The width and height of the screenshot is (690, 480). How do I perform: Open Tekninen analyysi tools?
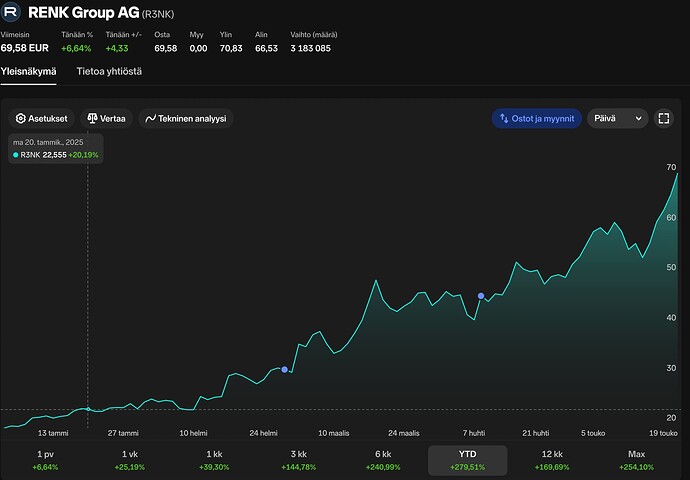[x=186, y=118]
